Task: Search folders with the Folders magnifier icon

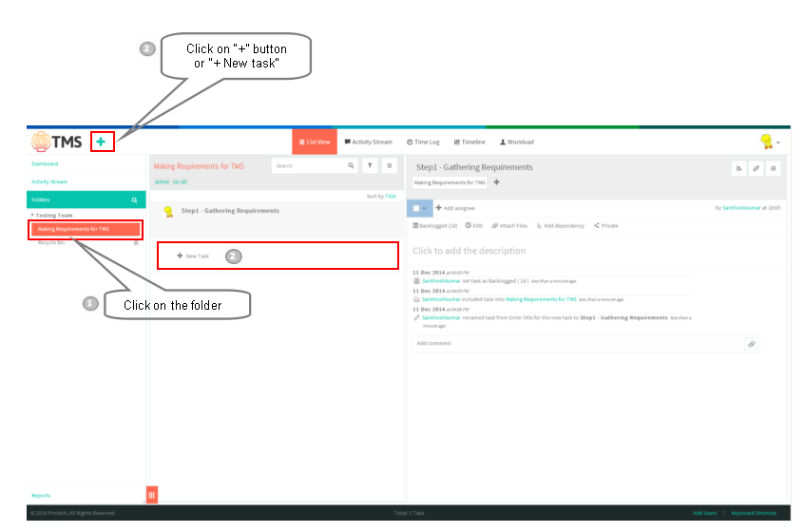Action: [x=135, y=200]
